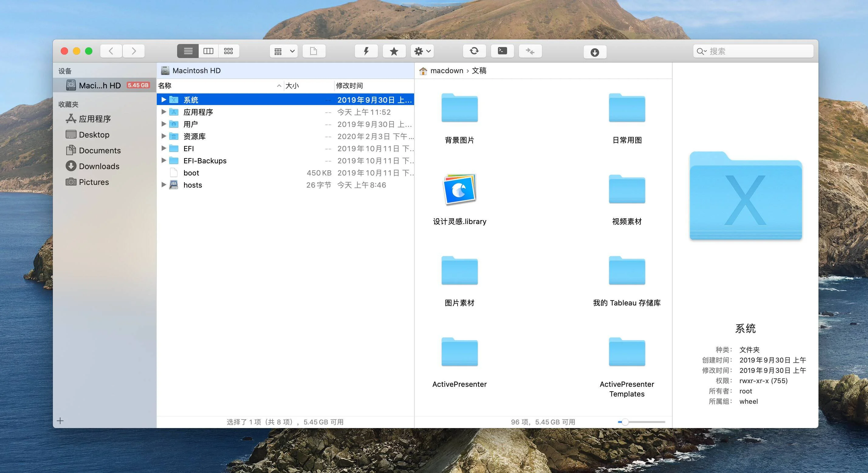
Task: Click the large 系统 folder preview thumbnail
Action: point(746,196)
